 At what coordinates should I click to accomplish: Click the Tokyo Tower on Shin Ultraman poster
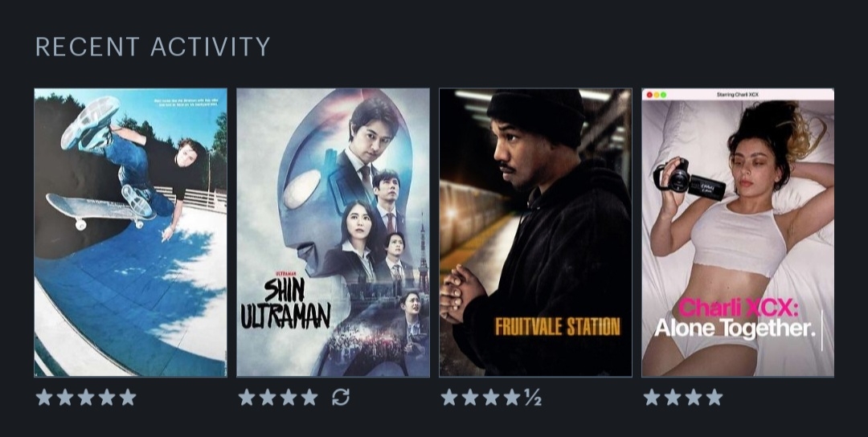(x=423, y=255)
